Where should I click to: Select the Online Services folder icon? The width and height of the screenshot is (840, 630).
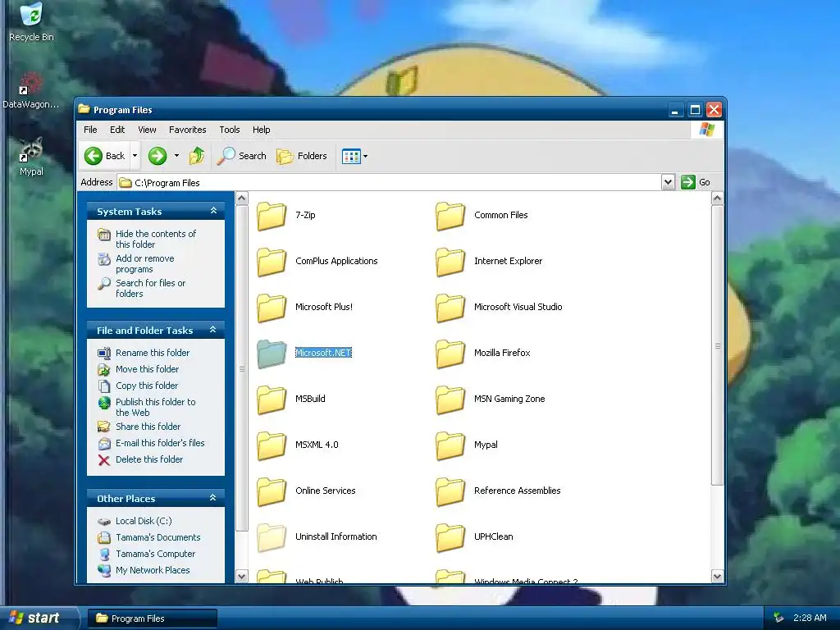272,492
